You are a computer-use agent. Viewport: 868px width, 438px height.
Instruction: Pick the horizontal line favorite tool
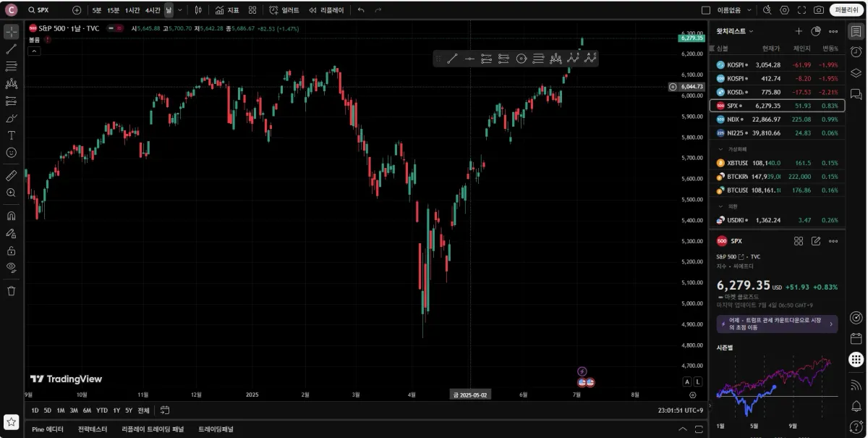tap(469, 59)
